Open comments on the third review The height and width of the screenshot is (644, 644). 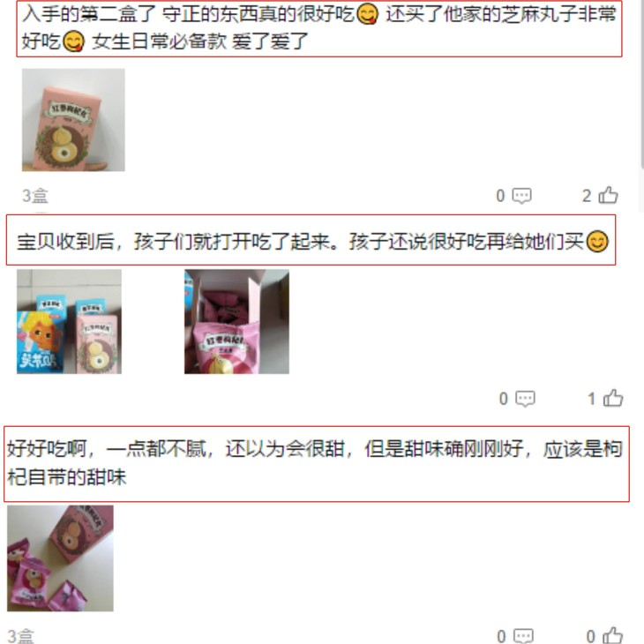point(524,636)
